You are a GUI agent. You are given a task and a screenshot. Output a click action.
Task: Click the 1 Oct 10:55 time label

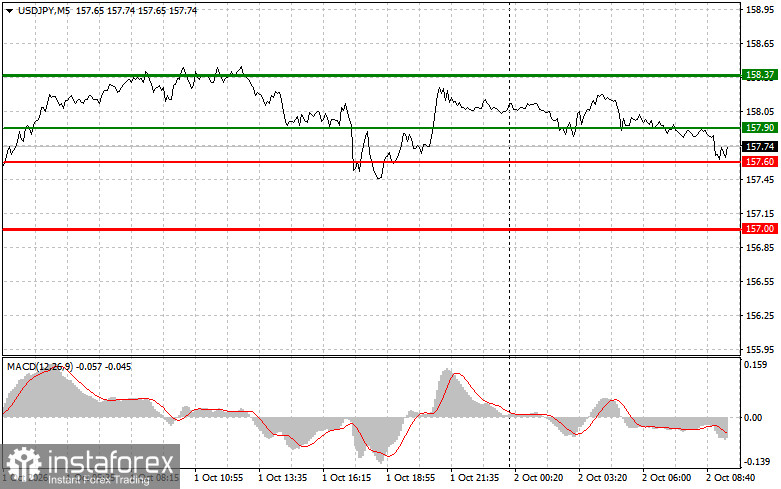(x=219, y=478)
